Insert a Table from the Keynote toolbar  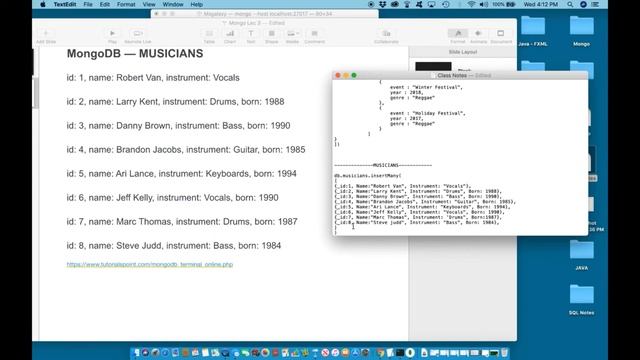pyautogui.click(x=209, y=36)
